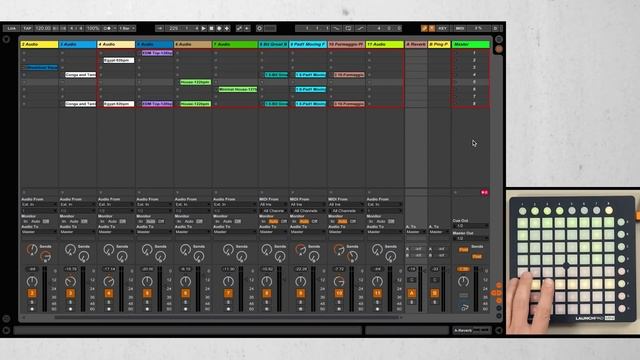The height and width of the screenshot is (360, 640).
Task: Deactivate track 7 with its activator button
Action: pos(228,293)
